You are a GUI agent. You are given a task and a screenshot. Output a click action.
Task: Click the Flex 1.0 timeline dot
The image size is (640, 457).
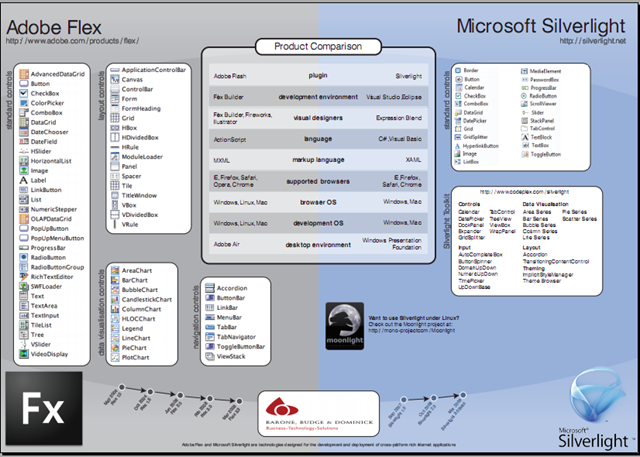coord(121,387)
